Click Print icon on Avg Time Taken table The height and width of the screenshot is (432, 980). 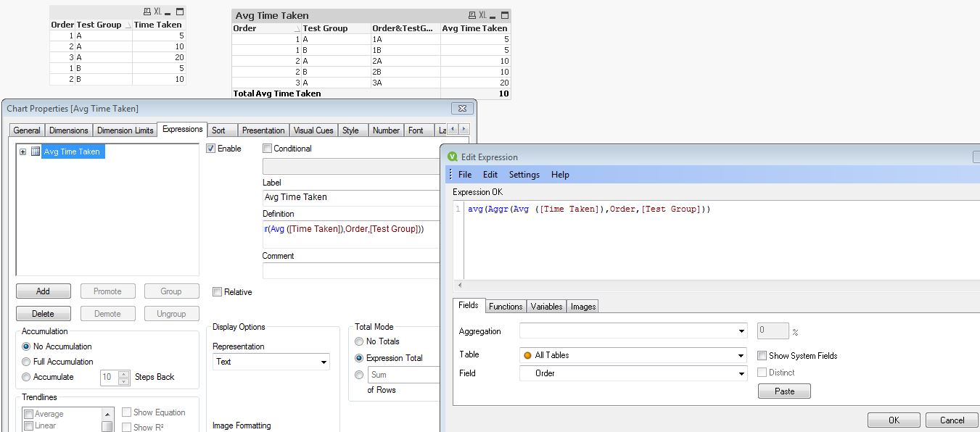pos(472,15)
